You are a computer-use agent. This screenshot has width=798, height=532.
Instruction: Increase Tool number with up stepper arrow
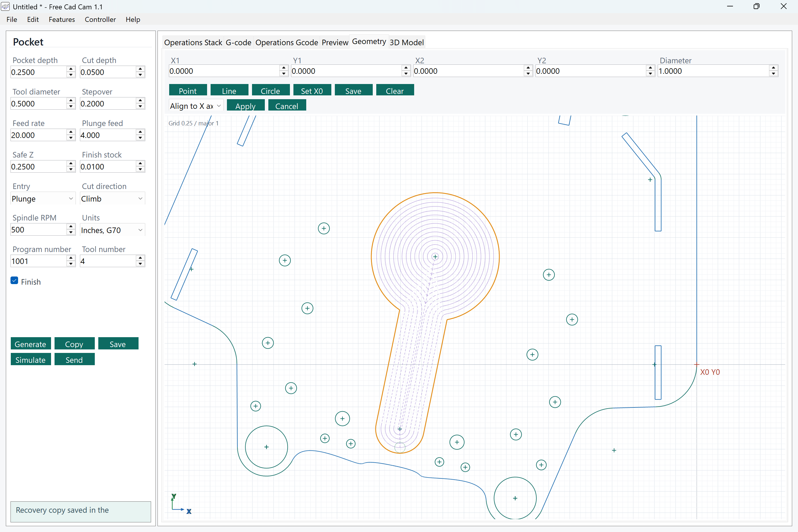141,258
